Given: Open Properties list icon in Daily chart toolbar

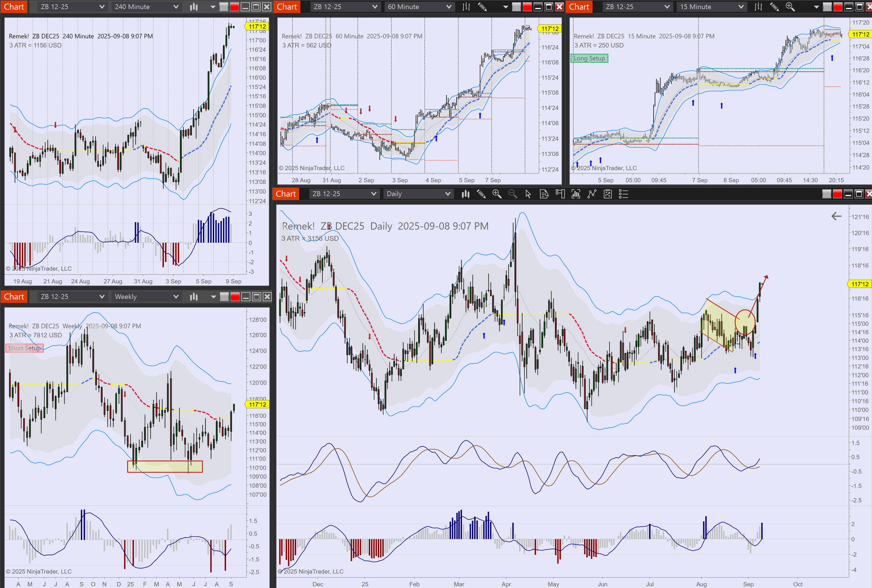Looking at the screenshot, I should tap(623, 194).
